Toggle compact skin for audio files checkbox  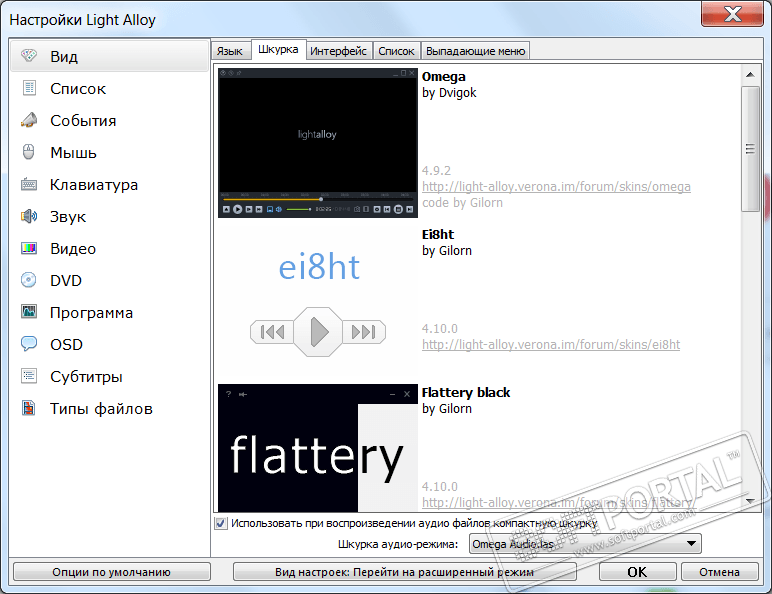tap(221, 523)
